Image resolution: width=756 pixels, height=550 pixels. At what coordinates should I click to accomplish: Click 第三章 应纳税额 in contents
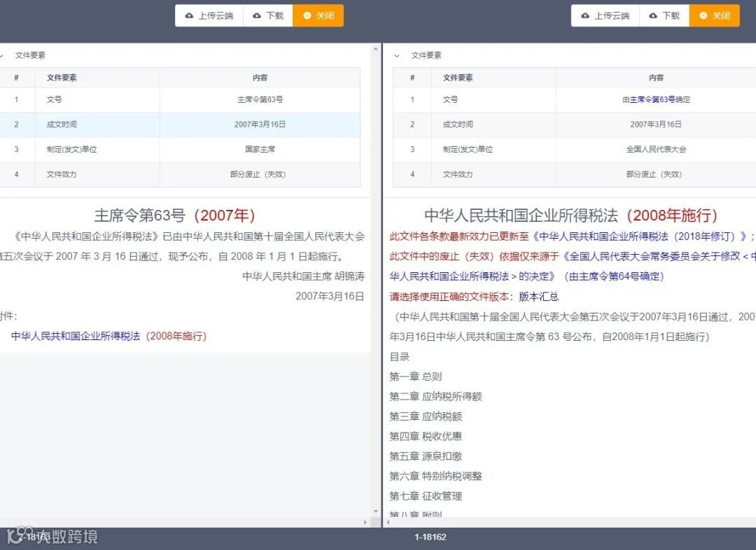(x=426, y=416)
